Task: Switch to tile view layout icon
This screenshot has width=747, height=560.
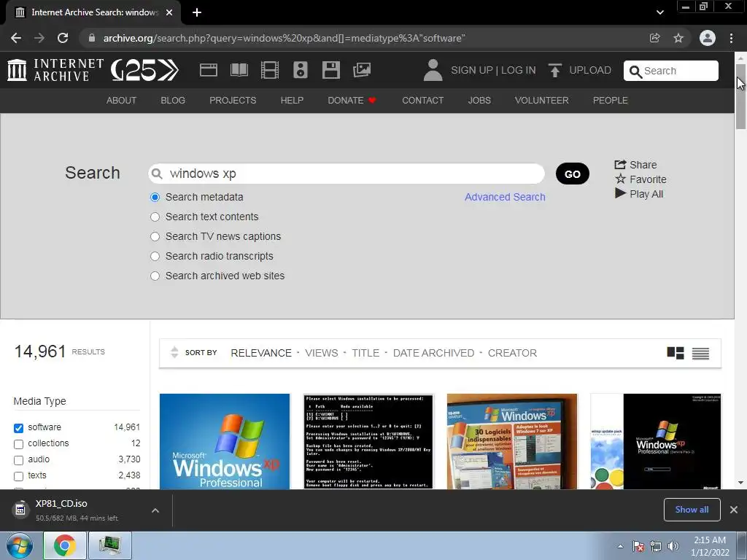Action: [675, 353]
